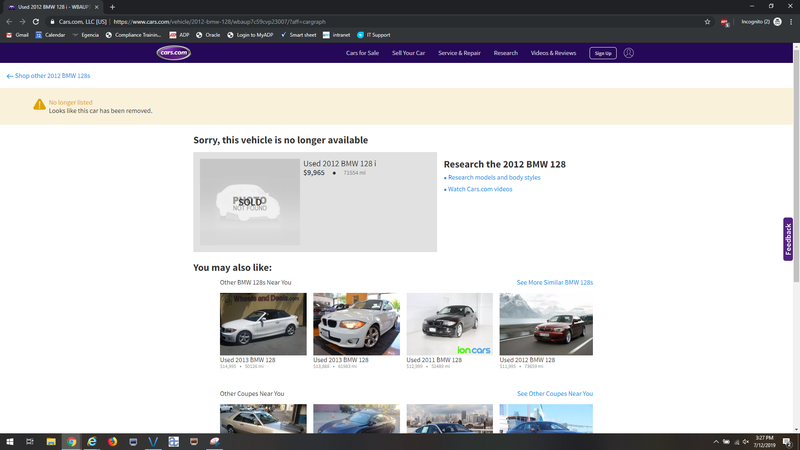Open the Windows Start menu
This screenshot has height=450, width=800.
point(10,442)
